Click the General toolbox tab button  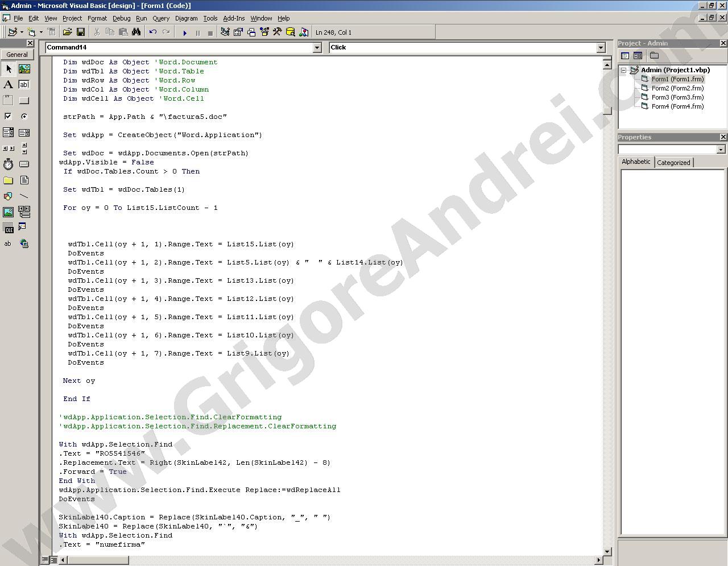[17, 55]
